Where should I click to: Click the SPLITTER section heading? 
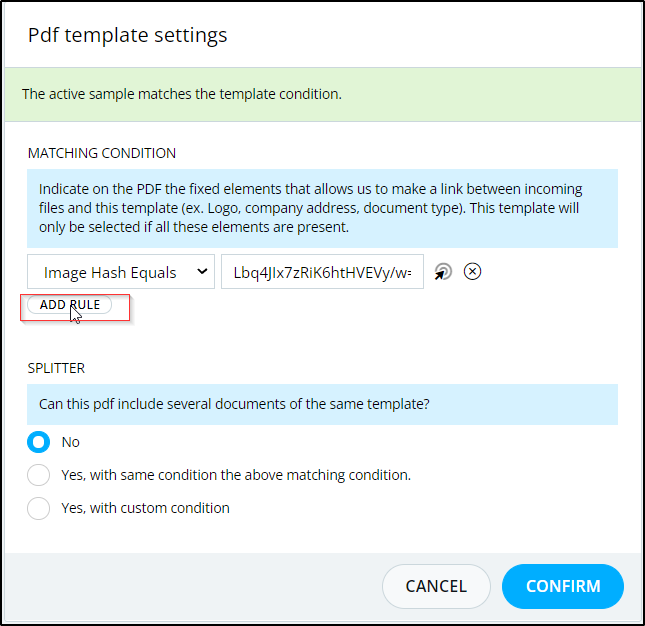click(x=56, y=368)
